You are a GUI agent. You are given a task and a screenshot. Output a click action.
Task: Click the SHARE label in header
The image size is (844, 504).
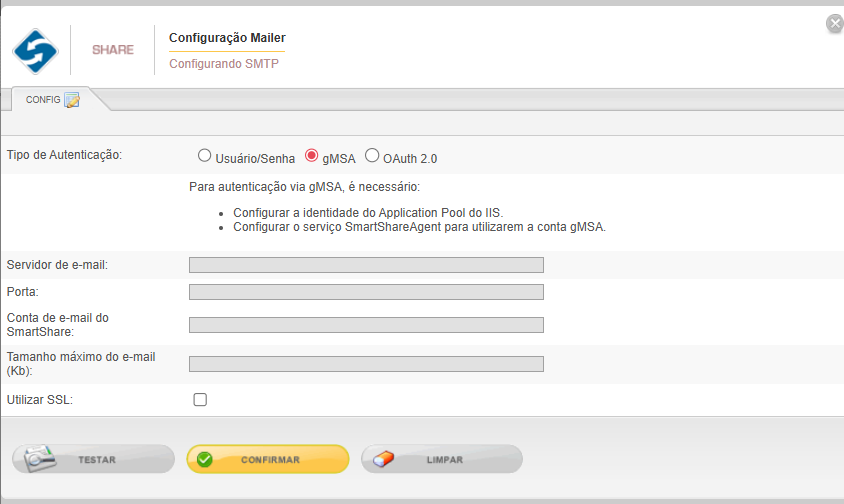(112, 50)
